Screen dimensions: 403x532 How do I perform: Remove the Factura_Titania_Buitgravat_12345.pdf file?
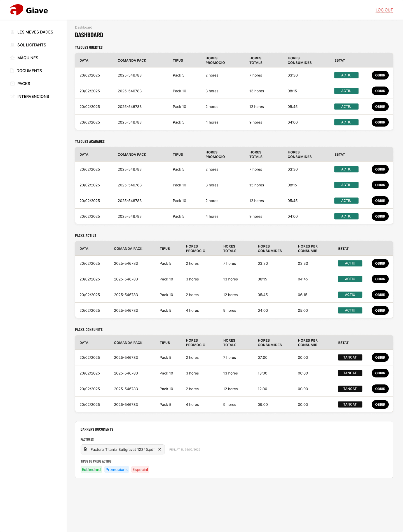pyautogui.click(x=160, y=449)
